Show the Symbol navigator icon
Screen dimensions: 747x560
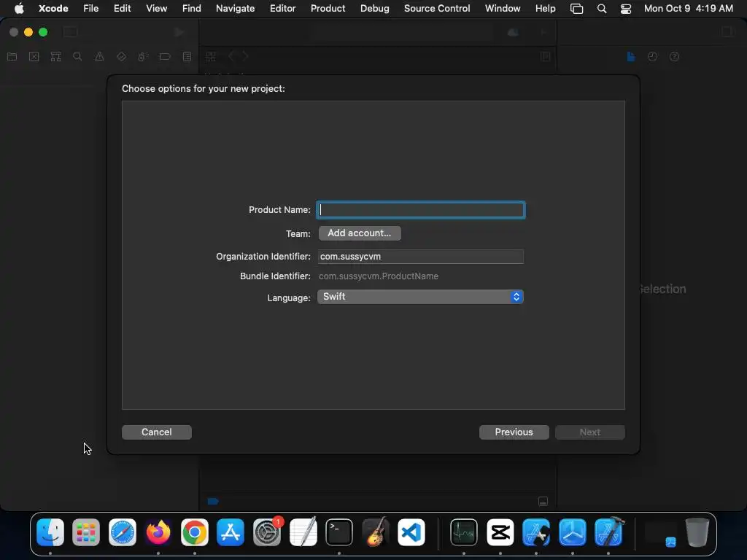tap(55, 57)
